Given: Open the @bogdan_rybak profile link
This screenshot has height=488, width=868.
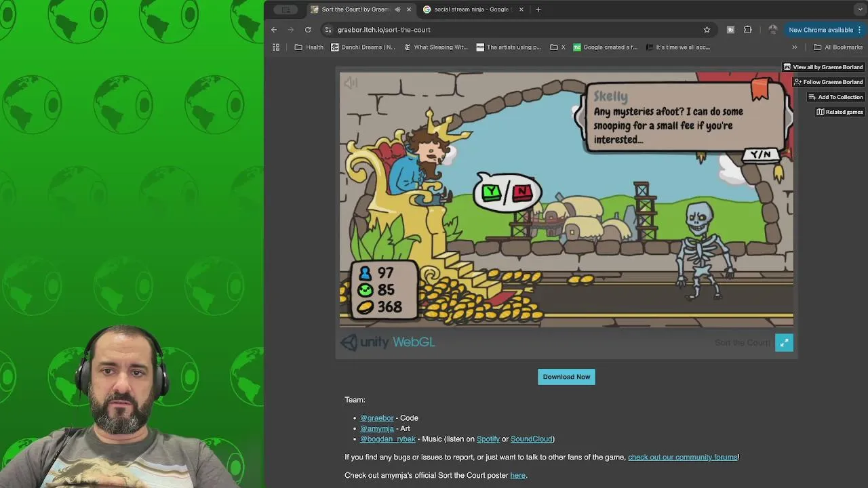Looking at the screenshot, I should point(388,439).
